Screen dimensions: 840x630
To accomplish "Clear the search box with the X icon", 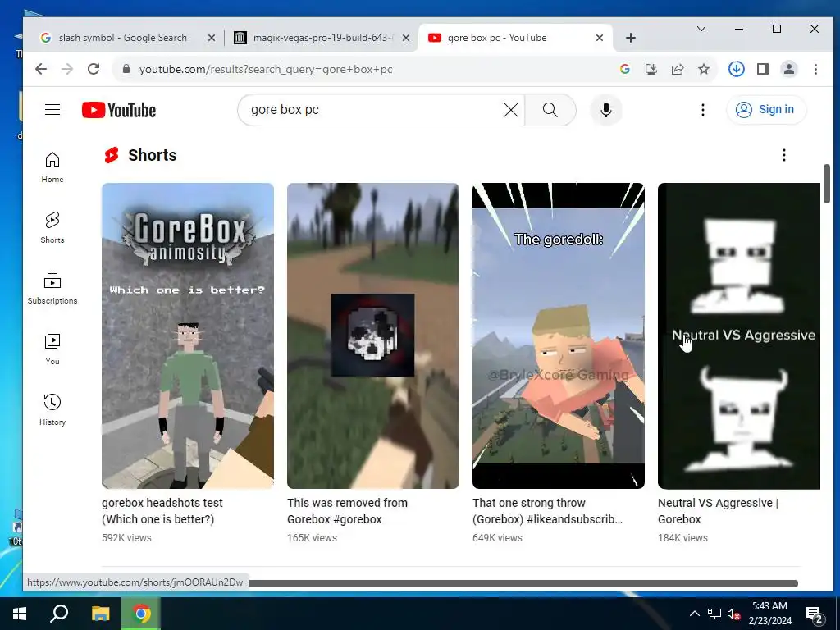I will click(511, 110).
